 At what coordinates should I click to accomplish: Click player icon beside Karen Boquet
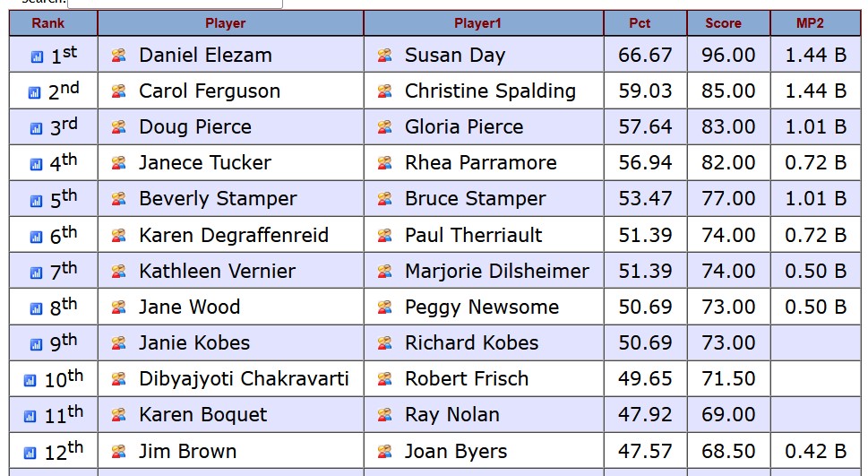point(118,415)
